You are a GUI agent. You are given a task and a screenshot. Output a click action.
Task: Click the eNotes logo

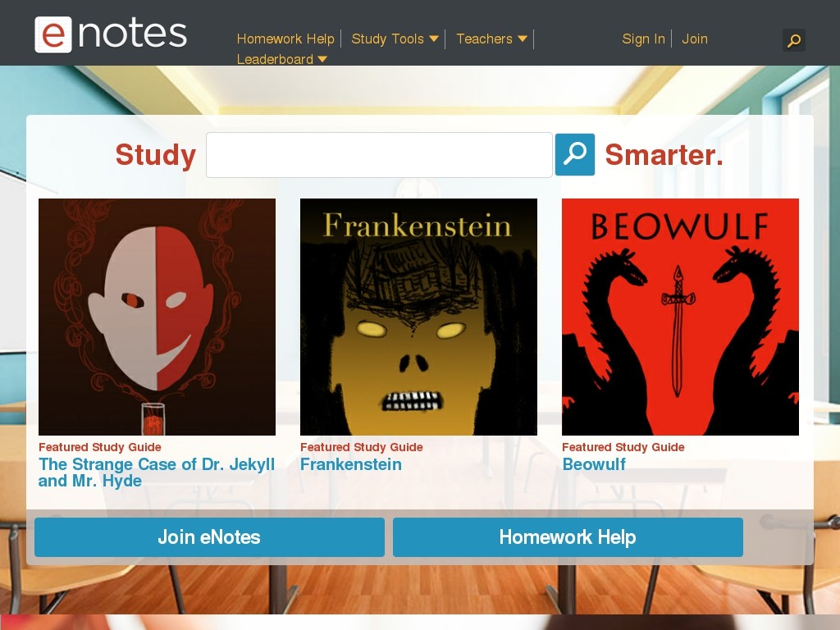click(111, 34)
